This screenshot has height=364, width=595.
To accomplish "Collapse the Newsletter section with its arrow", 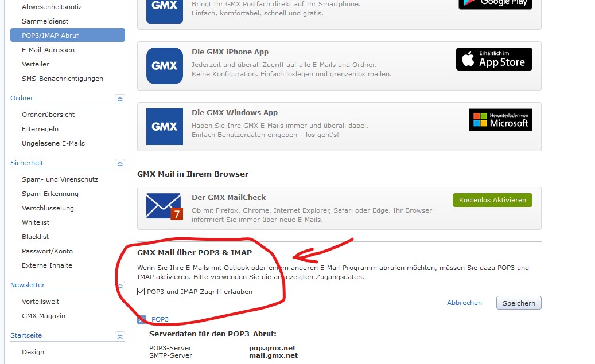I will point(120,286).
